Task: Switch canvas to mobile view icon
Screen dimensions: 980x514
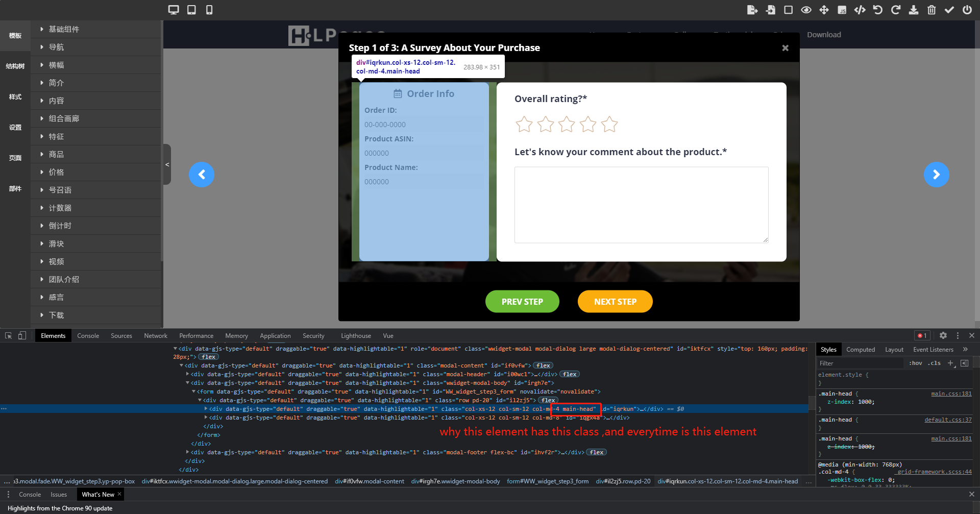Action: pyautogui.click(x=209, y=10)
